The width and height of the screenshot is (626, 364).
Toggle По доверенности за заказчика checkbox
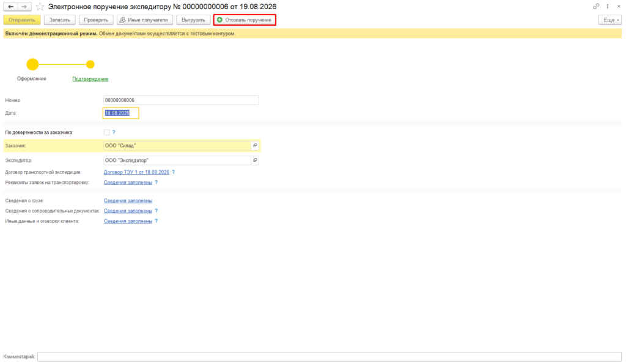106,133
